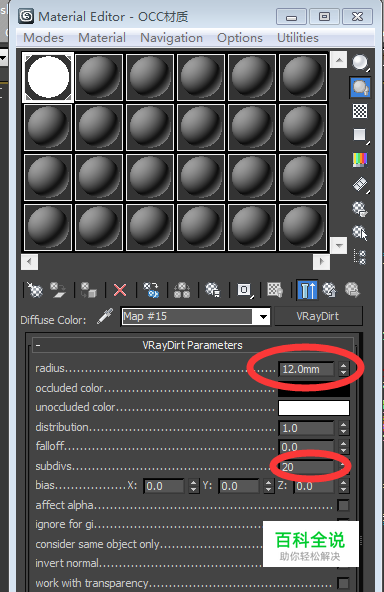The image size is (384, 592).
Task: Click the falloff spinner arrows
Action: (343, 447)
